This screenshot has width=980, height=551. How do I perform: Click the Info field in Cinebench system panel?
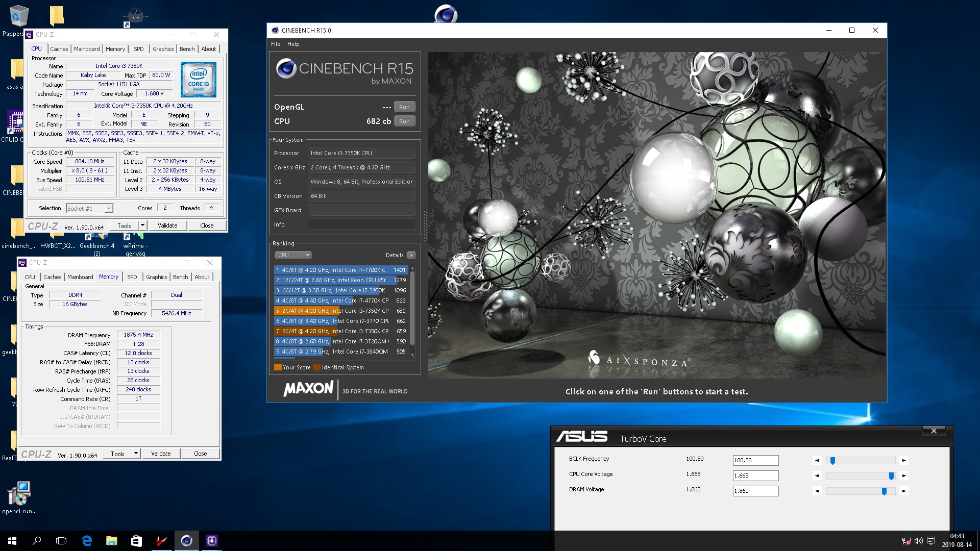click(x=361, y=224)
